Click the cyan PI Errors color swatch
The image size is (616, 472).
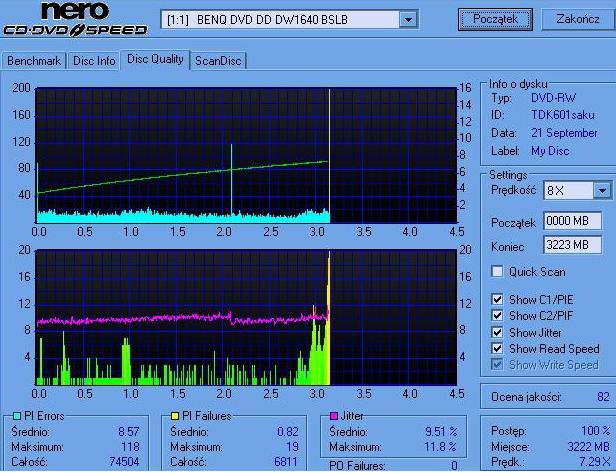[x=17, y=416]
